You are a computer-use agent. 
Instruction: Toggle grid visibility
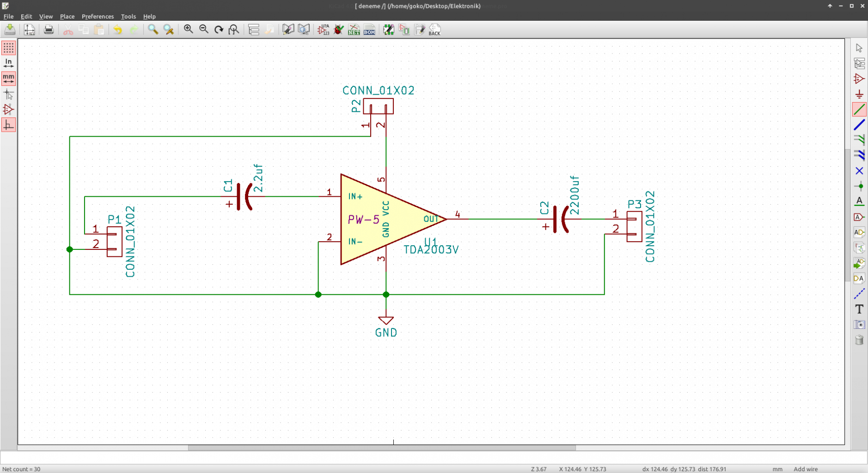point(9,48)
